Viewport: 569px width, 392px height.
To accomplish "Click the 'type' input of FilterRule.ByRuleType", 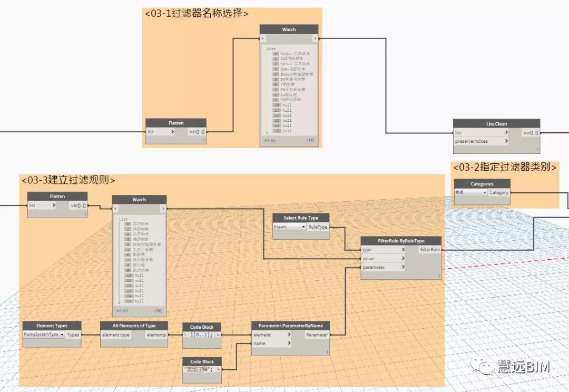I will pyautogui.click(x=383, y=250).
